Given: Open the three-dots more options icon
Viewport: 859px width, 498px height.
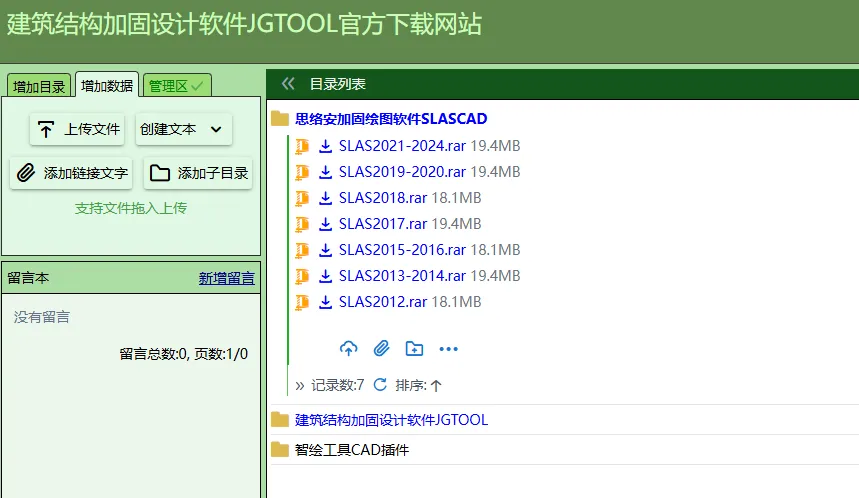Looking at the screenshot, I should [x=448, y=349].
